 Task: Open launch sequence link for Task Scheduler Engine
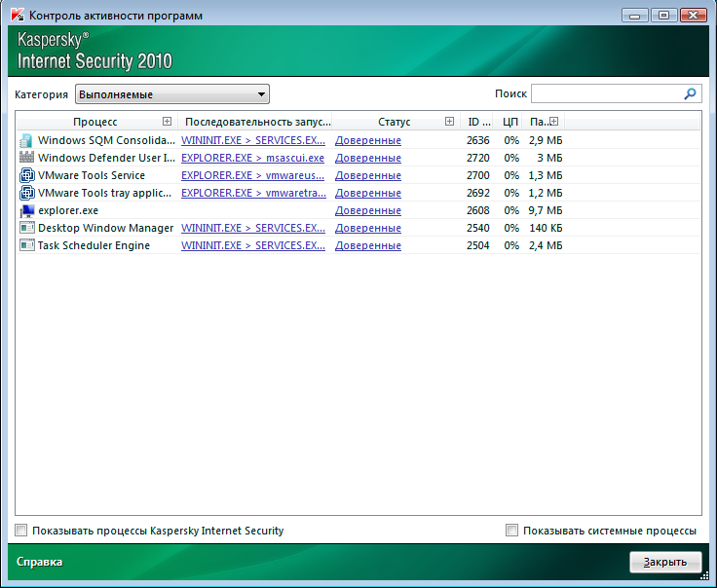click(253, 245)
